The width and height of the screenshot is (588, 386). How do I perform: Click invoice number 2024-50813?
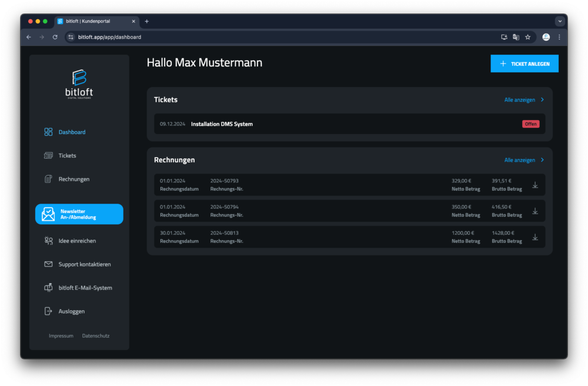point(224,233)
